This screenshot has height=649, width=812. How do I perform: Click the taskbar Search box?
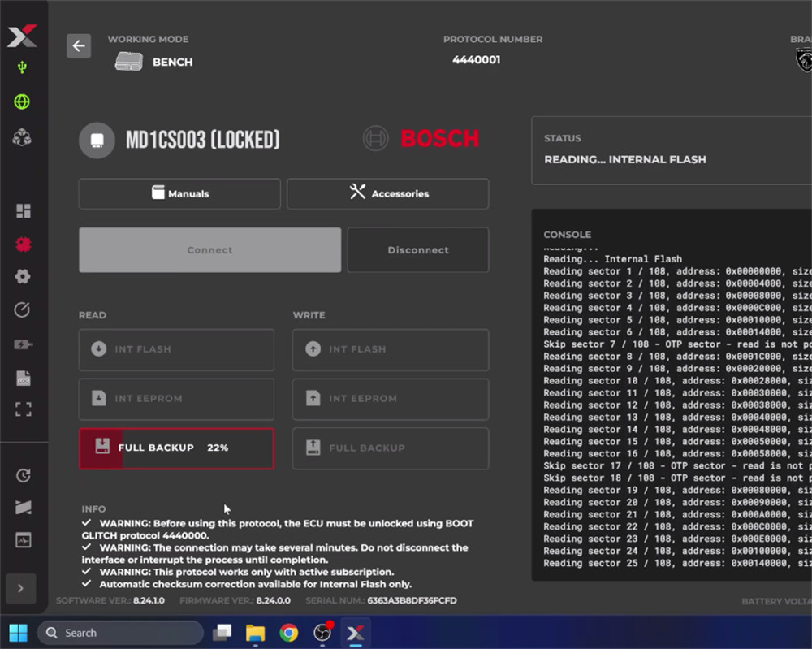121,633
